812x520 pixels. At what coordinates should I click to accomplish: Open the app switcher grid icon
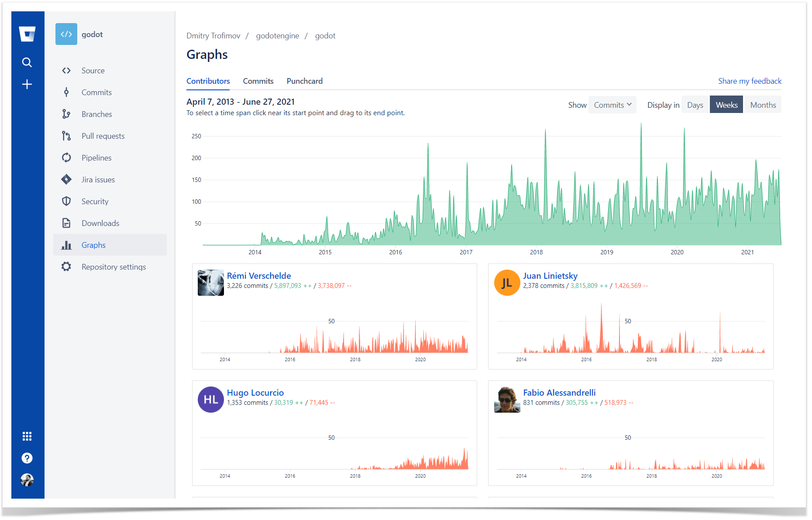(27, 436)
